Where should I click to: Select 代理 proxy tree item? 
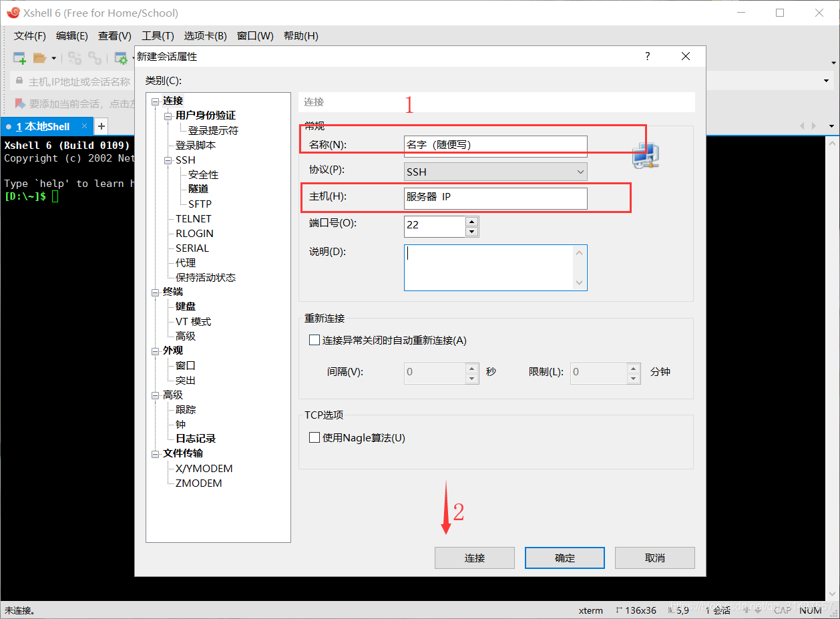tap(186, 263)
